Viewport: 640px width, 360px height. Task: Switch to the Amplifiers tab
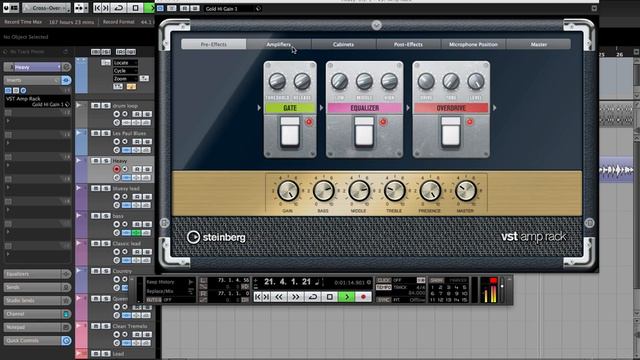pos(279,44)
